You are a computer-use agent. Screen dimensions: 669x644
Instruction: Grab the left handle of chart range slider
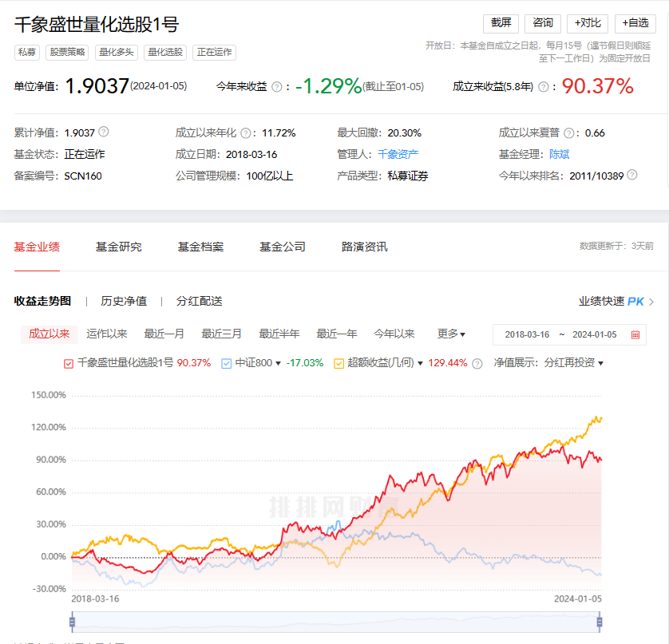tap(72, 622)
